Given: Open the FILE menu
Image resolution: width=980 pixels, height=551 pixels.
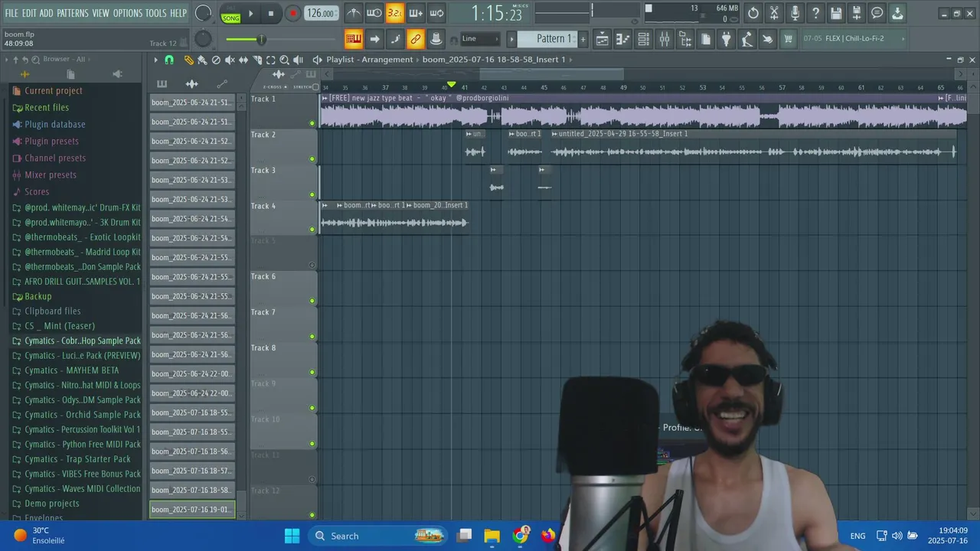Looking at the screenshot, I should [x=11, y=13].
